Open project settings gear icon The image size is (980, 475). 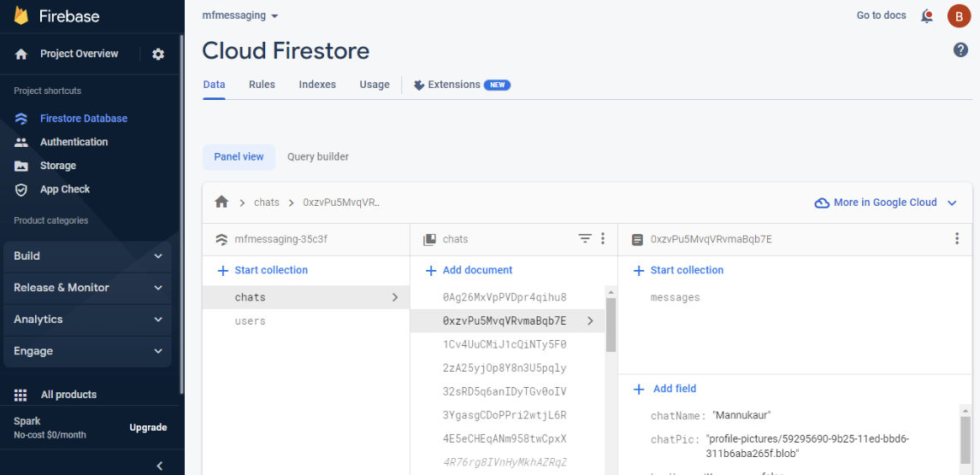point(158,55)
